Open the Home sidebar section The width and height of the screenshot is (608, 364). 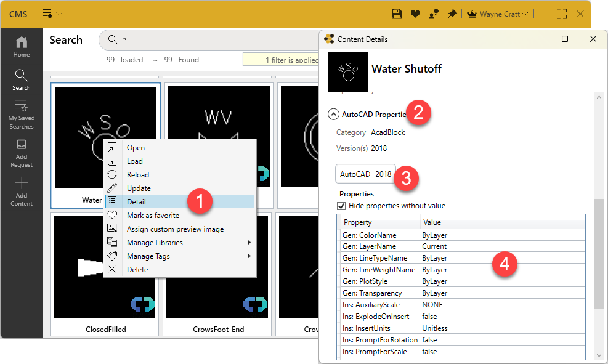tap(22, 47)
